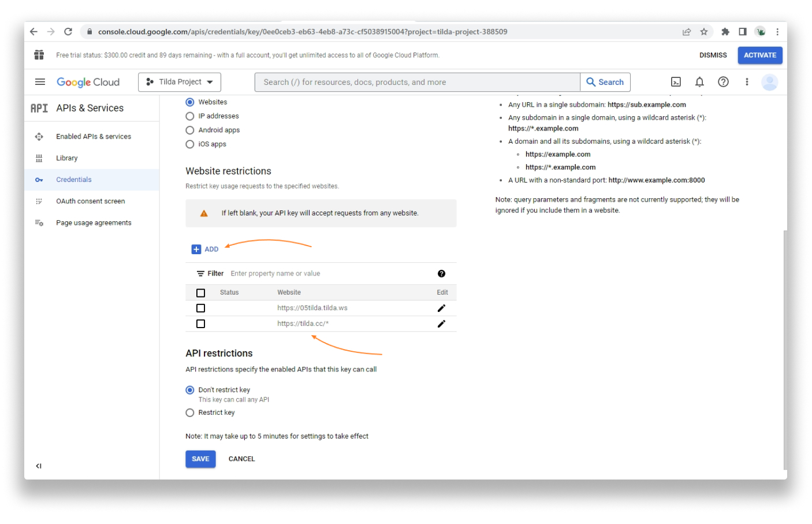Open the console settings three-dot menu

[747, 82]
